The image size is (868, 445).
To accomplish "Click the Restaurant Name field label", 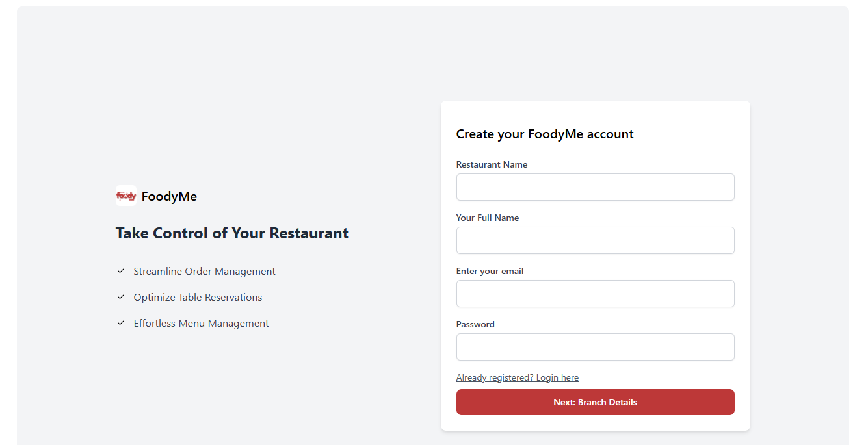I will coord(492,164).
